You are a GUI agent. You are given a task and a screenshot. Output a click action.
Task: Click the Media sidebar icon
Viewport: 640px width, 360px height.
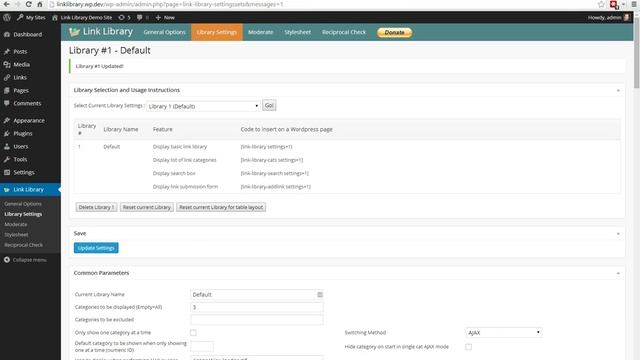click(7, 64)
